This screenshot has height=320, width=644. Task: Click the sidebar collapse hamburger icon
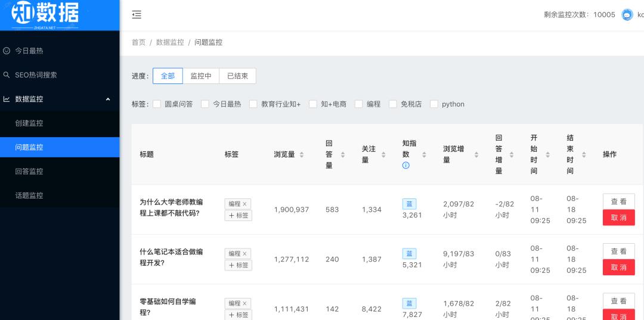[x=137, y=15]
